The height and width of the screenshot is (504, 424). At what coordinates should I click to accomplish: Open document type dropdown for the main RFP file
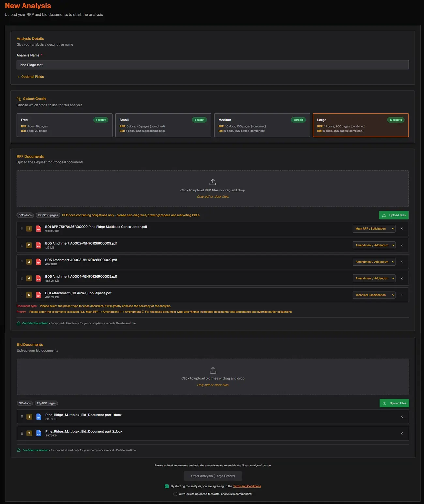click(x=374, y=229)
